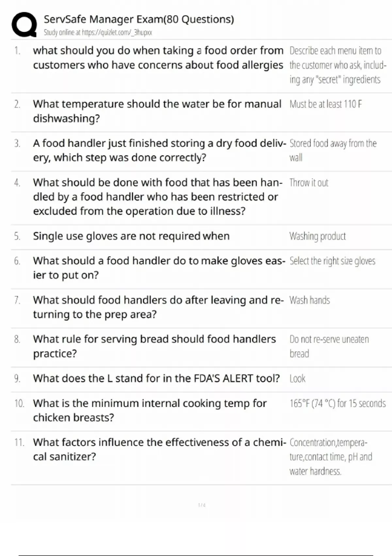Click the ServSafe Manager Exam title
Screen dimensions: 392x556
(139, 19)
